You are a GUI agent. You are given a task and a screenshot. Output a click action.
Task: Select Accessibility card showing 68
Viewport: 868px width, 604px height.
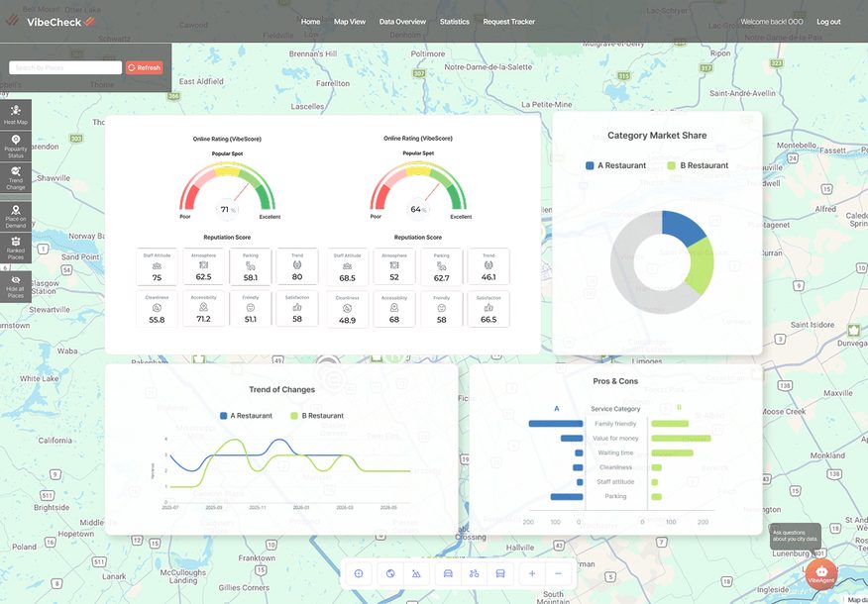394,309
